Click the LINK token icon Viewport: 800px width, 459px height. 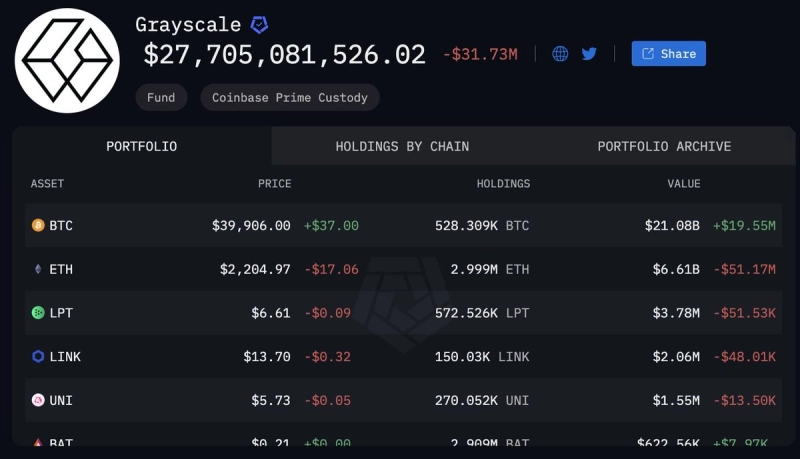coord(39,357)
